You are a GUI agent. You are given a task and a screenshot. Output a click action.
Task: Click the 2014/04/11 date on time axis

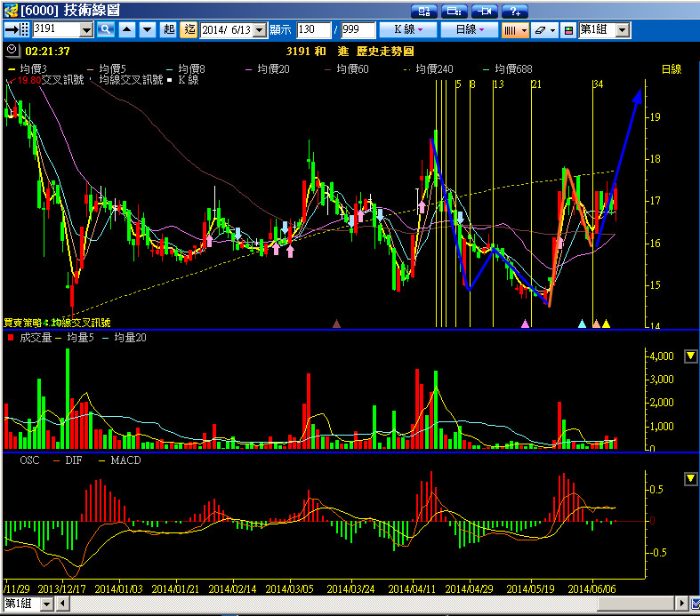tap(412, 588)
